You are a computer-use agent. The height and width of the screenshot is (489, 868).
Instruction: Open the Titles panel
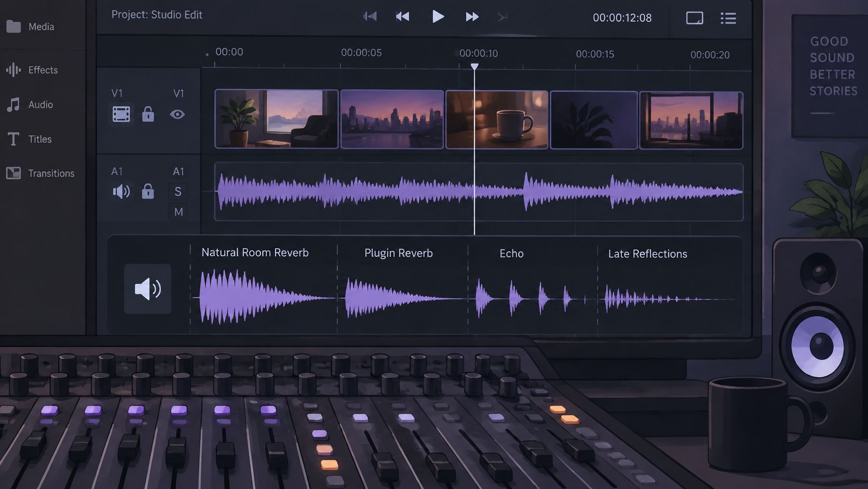[29, 139]
